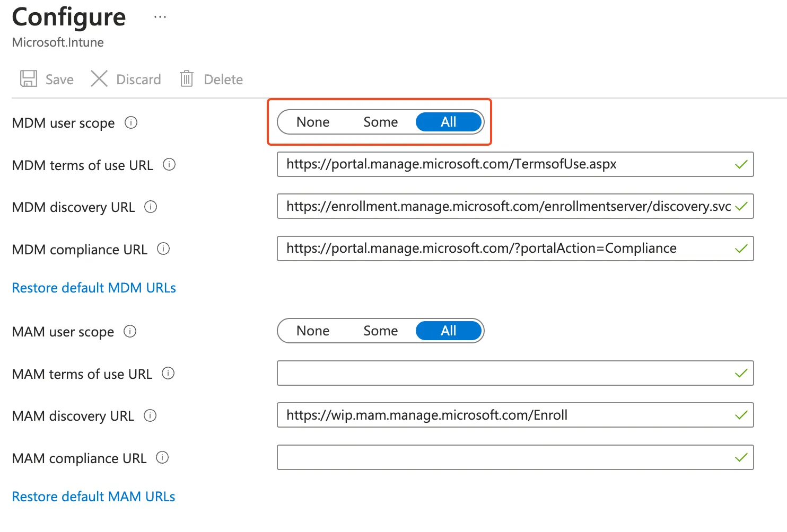The width and height of the screenshot is (787, 532).
Task: Set MDM user scope to None
Action: tap(313, 122)
